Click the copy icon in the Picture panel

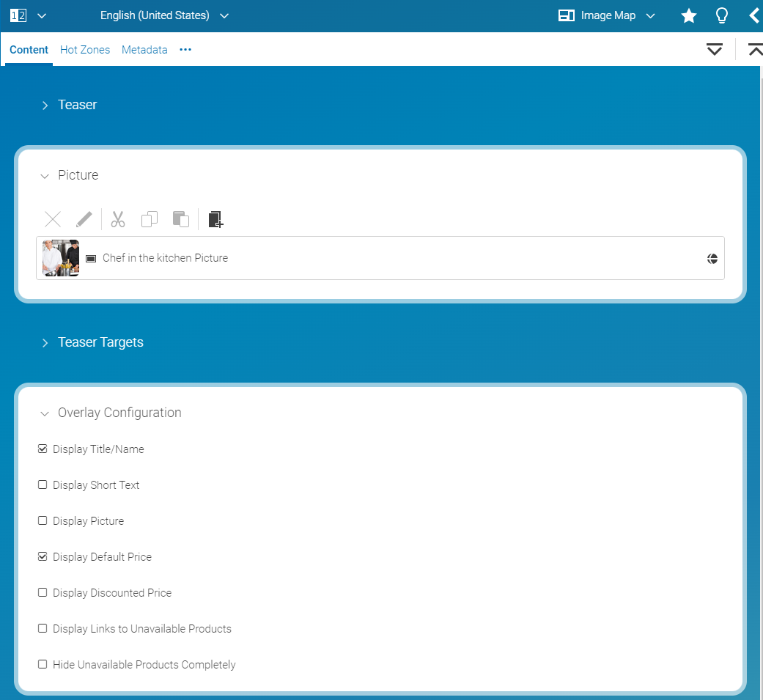pyautogui.click(x=150, y=218)
